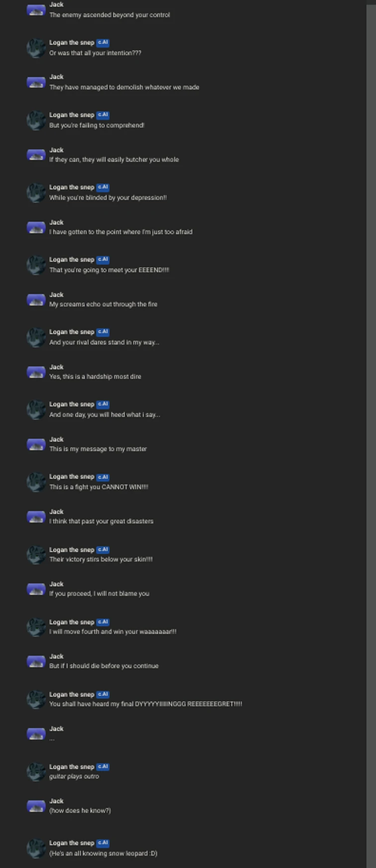Click the 'Jack' name above 'Yes, this is a hardship most dire'
Image resolution: width=376 pixels, height=868 pixels.
(56, 367)
